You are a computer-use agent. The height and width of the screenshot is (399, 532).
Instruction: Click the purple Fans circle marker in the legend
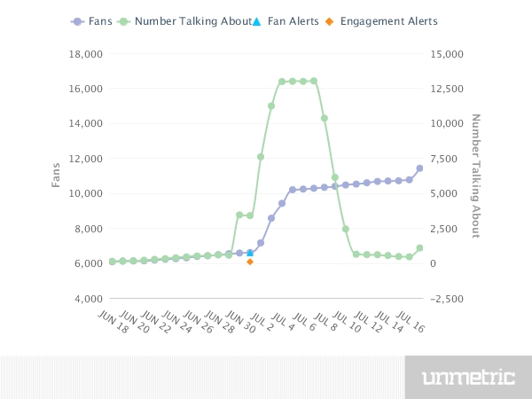click(x=78, y=20)
